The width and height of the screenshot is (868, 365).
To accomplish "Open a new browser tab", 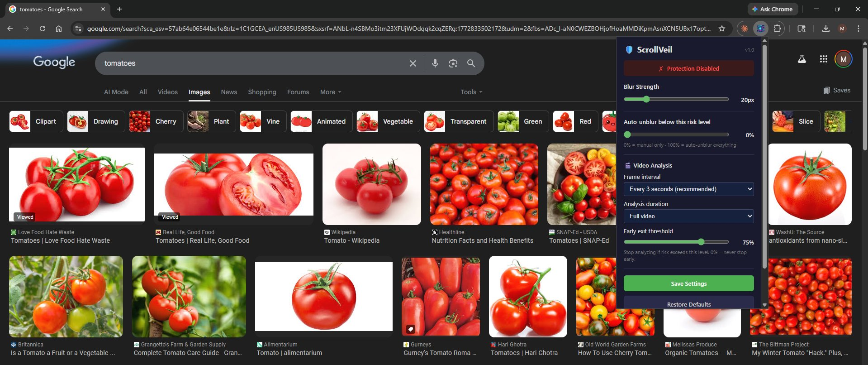I will pyautogui.click(x=119, y=9).
